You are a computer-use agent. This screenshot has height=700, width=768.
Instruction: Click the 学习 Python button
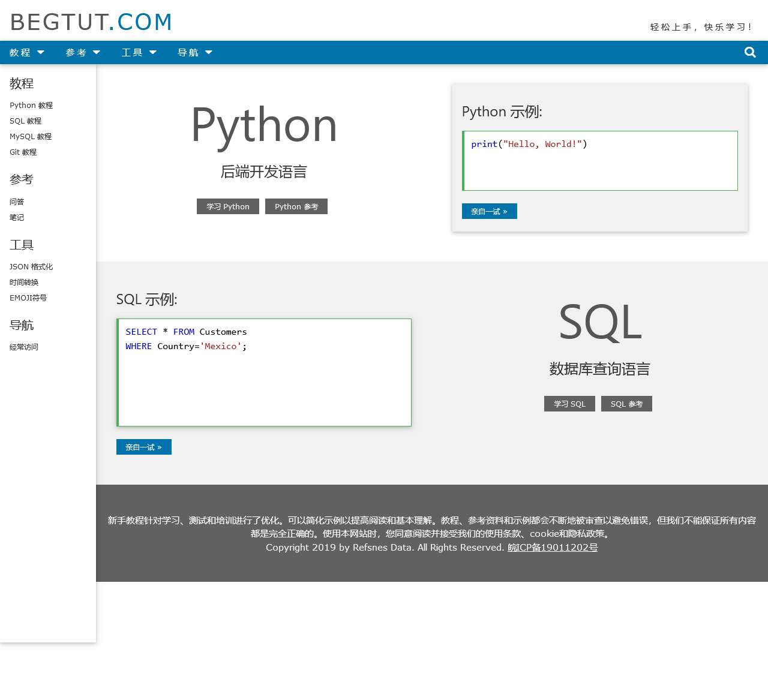[x=227, y=206]
